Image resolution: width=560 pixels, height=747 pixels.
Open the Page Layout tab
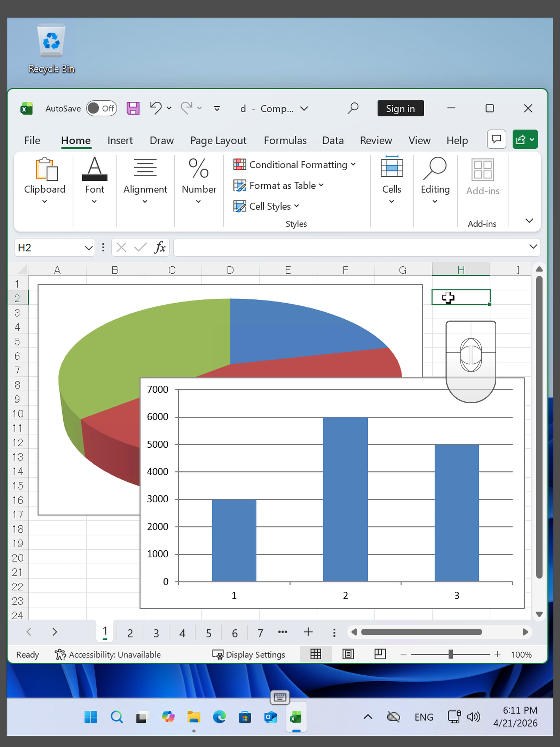pos(218,141)
